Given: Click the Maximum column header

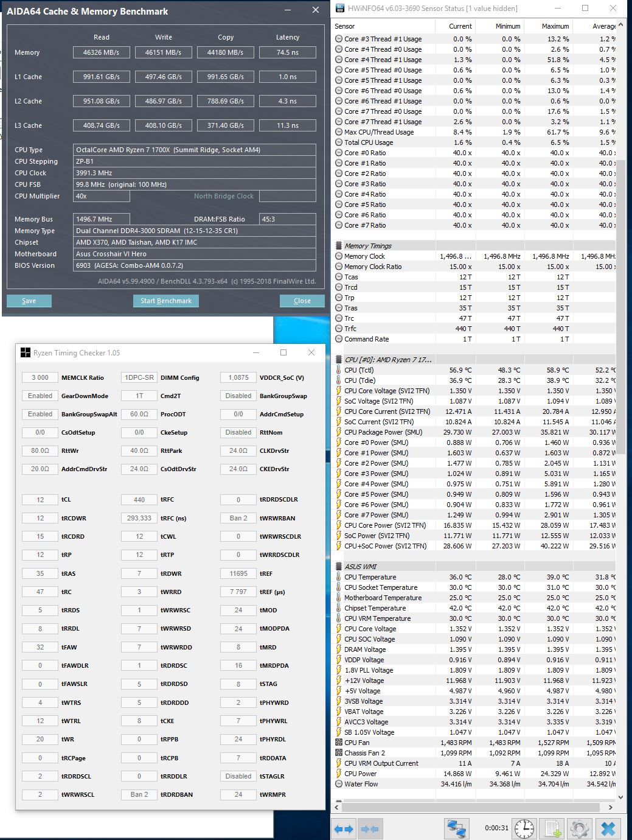Looking at the screenshot, I should click(x=548, y=26).
